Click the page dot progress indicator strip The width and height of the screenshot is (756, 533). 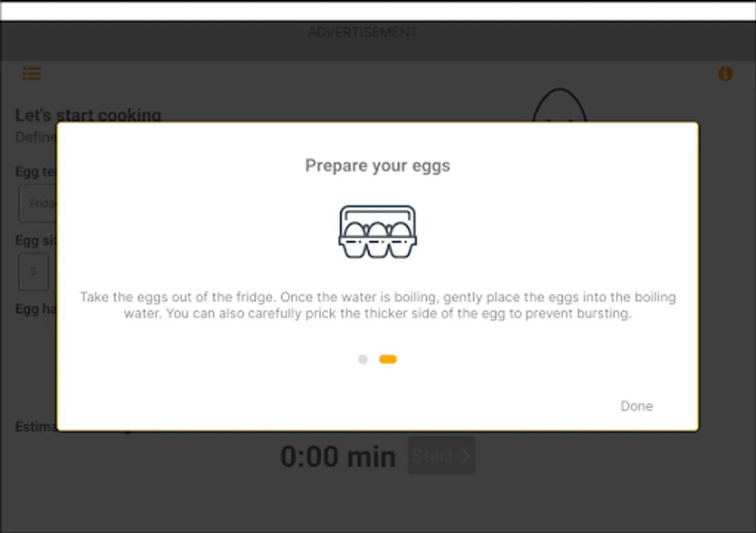(x=376, y=359)
